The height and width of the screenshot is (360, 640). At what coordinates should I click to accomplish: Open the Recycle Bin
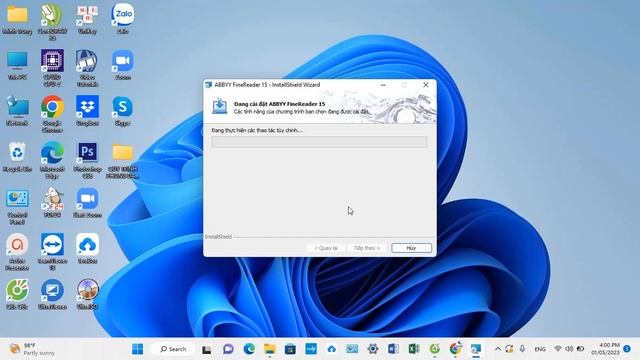tap(17, 156)
